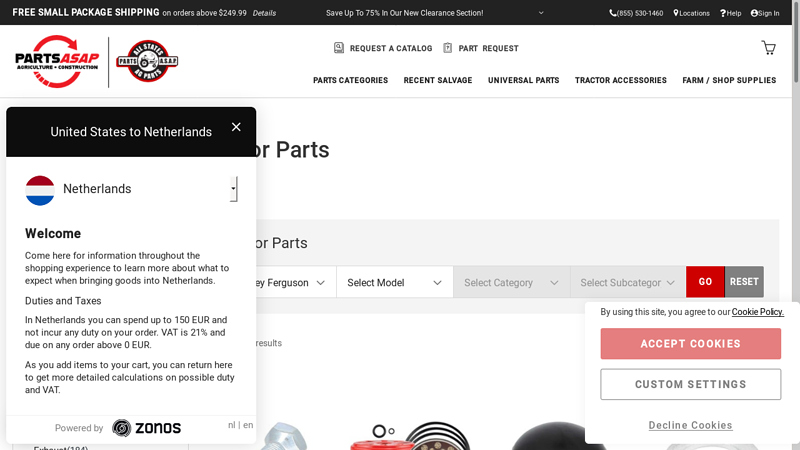The width and height of the screenshot is (800, 450).
Task: Click the Accept Cookies button
Action: 690,344
